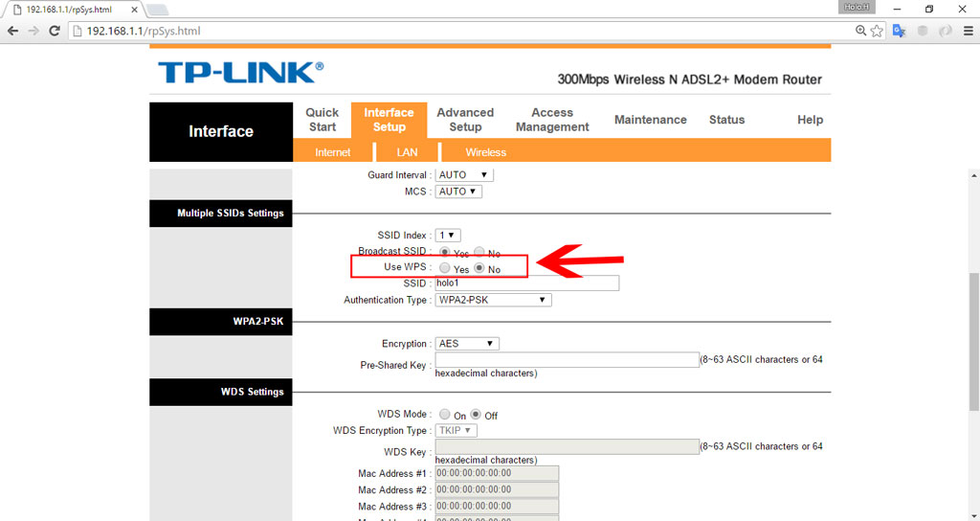The height and width of the screenshot is (521, 980).
Task: Select the Interface Setup tab
Action: click(389, 120)
